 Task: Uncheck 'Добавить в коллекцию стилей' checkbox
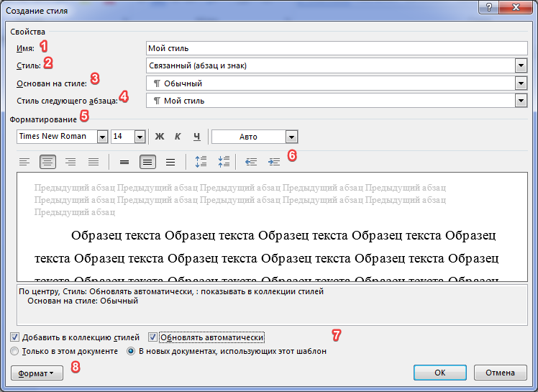coord(16,337)
